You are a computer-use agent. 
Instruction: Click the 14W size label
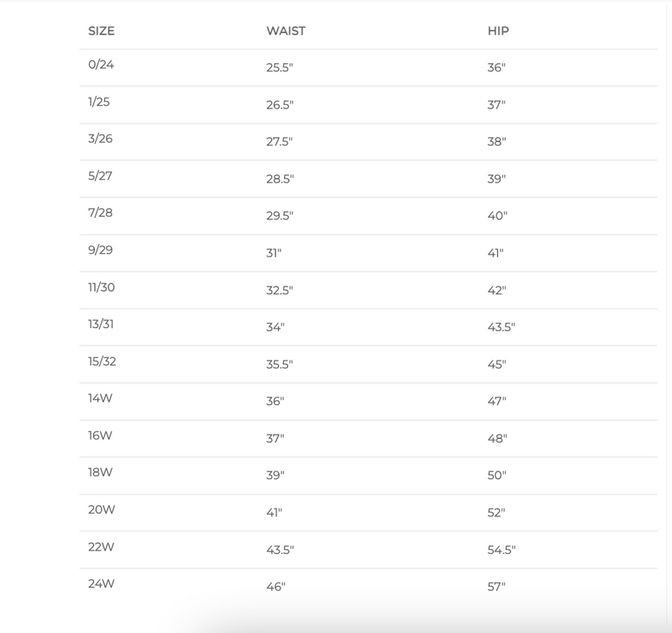click(x=100, y=398)
